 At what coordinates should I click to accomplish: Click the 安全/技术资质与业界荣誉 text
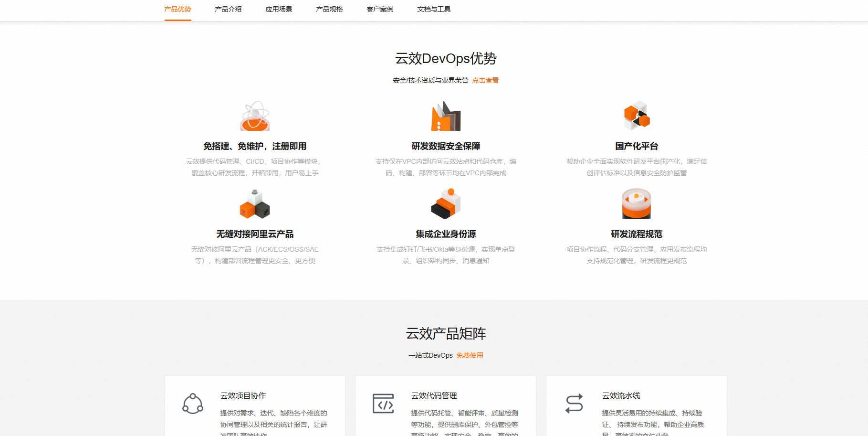pyautogui.click(x=430, y=80)
